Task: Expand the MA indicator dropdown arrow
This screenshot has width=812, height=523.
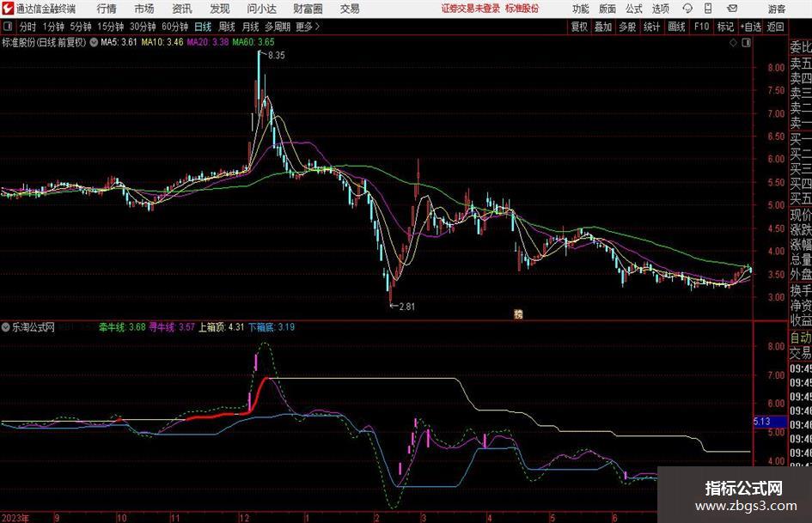Action: click(94, 42)
